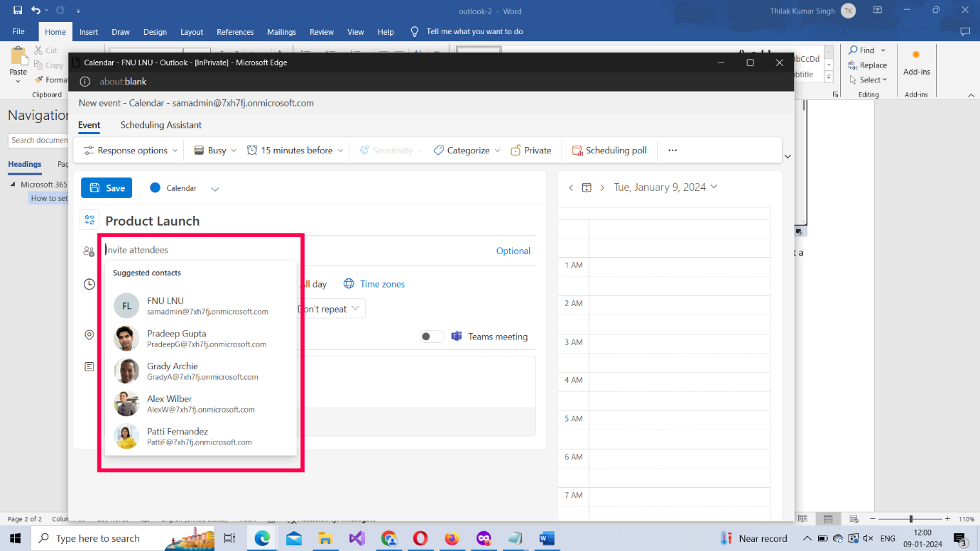The width and height of the screenshot is (980, 551).
Task: Click the Product Launch title field
Action: click(320, 221)
